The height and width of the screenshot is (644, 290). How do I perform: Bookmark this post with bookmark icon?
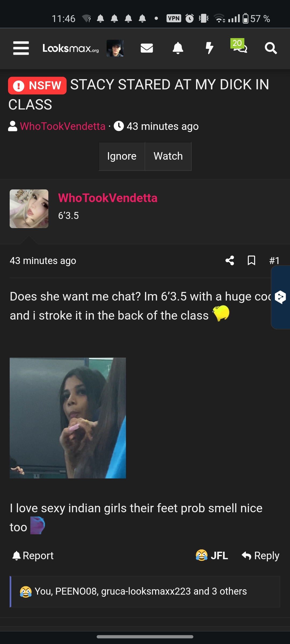pyautogui.click(x=251, y=261)
